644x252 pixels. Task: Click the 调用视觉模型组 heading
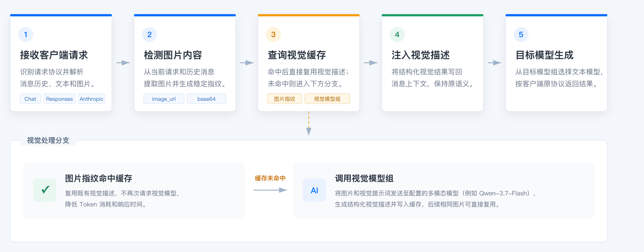364,179
